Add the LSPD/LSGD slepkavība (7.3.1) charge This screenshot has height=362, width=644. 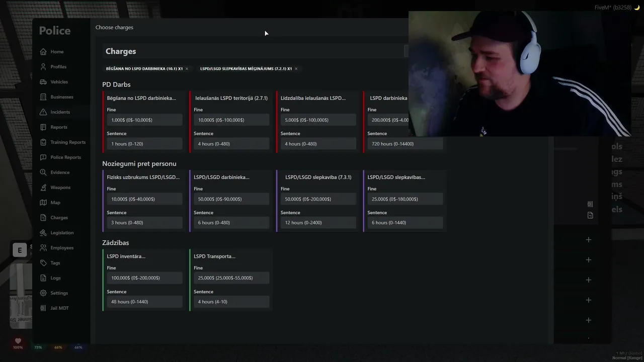(x=318, y=177)
